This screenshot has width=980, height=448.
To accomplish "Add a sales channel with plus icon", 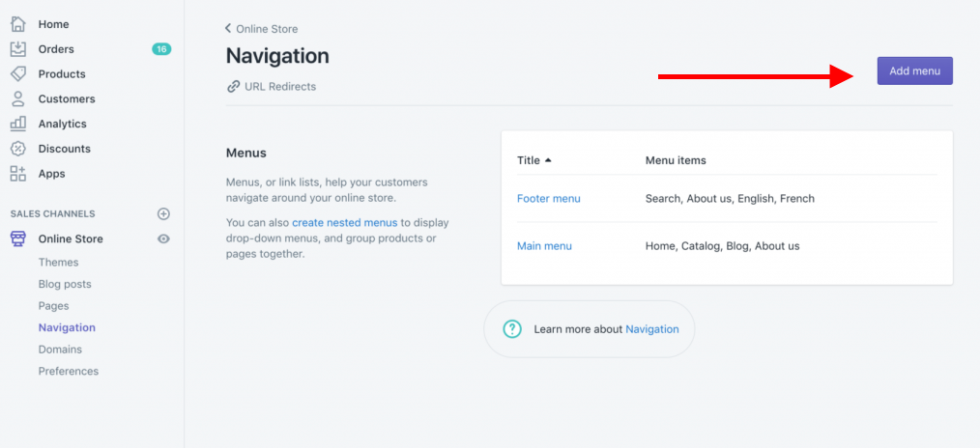I will 163,213.
